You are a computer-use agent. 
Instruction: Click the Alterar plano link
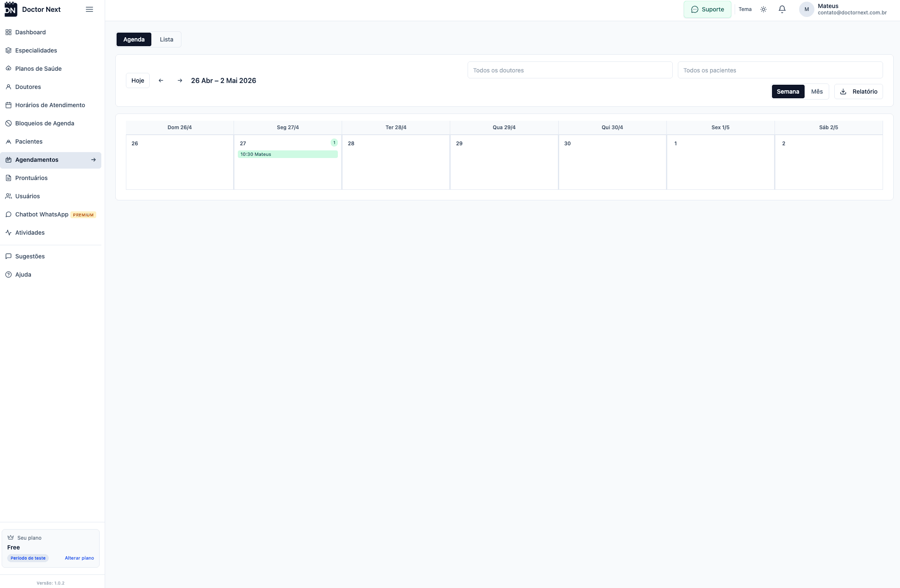pos(79,558)
